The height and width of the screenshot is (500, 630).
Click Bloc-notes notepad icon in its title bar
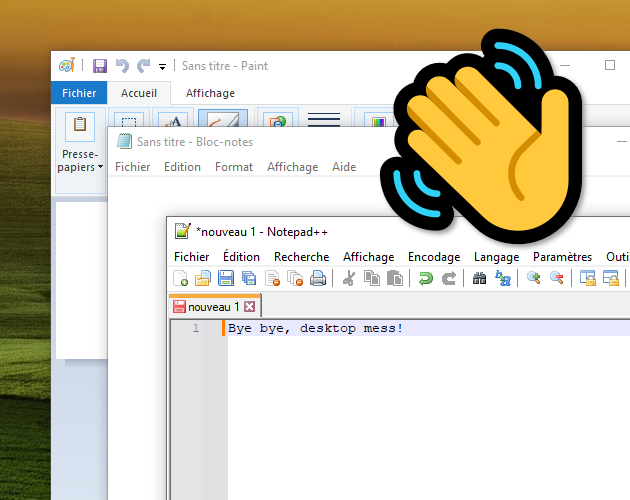pos(124,141)
